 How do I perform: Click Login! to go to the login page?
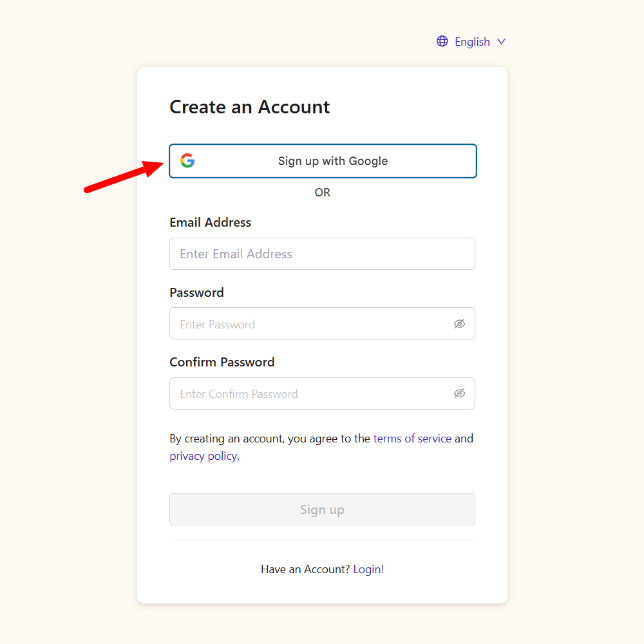point(368,569)
